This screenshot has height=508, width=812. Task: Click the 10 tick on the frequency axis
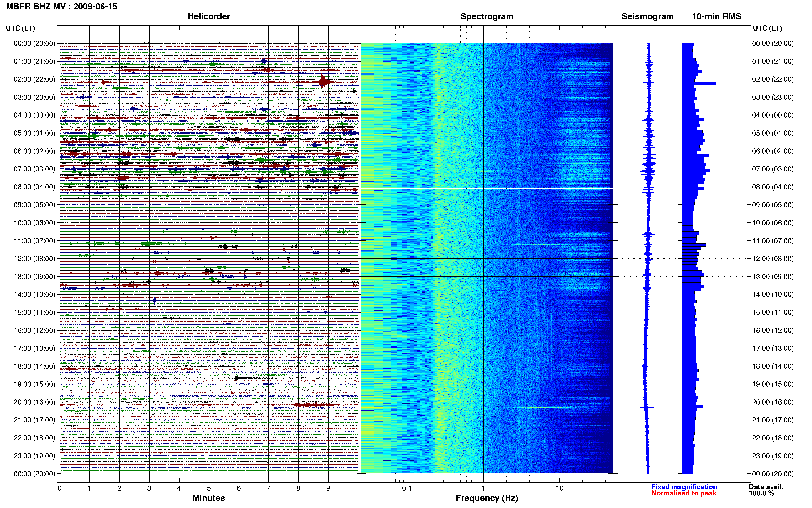(x=559, y=488)
